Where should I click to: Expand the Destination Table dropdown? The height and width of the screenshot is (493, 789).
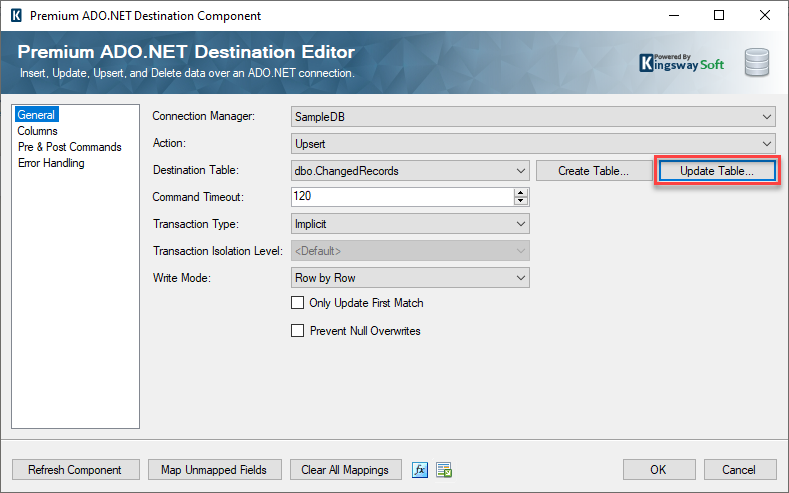click(x=410, y=171)
